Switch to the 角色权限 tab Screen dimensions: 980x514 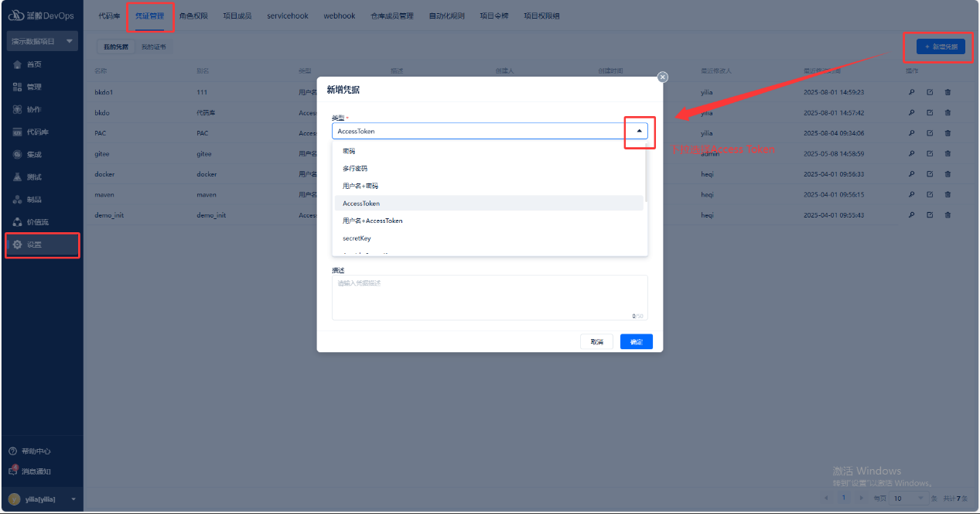click(193, 15)
